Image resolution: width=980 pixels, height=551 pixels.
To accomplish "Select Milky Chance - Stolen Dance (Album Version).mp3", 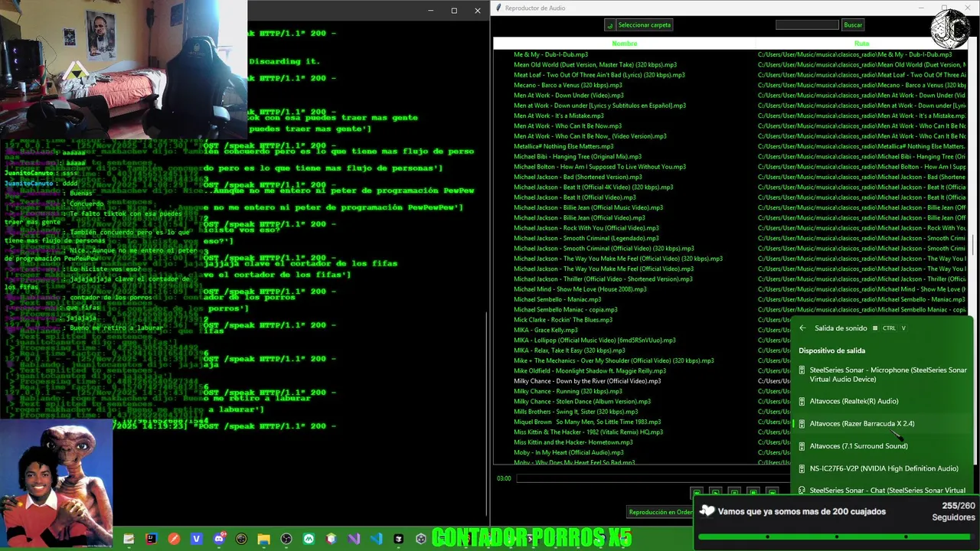I will pyautogui.click(x=582, y=401).
